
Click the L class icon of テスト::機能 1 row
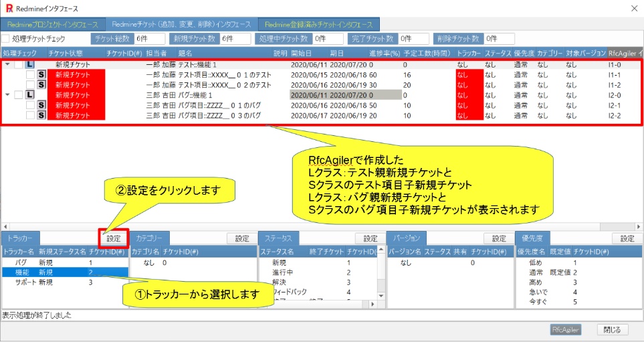(30, 64)
